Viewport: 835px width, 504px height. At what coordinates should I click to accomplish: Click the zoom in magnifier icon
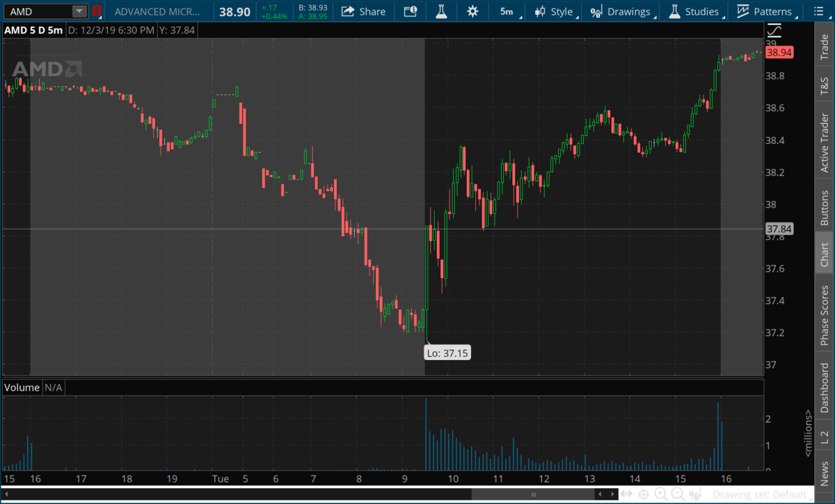660,494
